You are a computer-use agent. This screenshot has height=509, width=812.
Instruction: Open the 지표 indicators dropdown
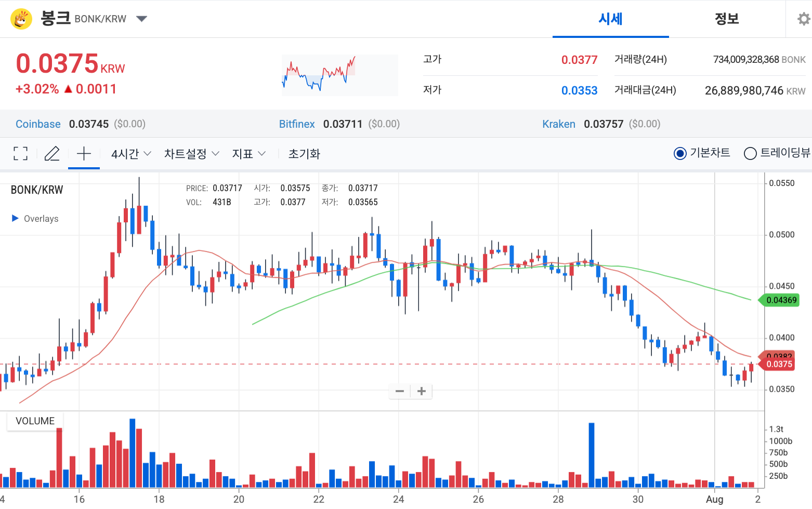[249, 154]
